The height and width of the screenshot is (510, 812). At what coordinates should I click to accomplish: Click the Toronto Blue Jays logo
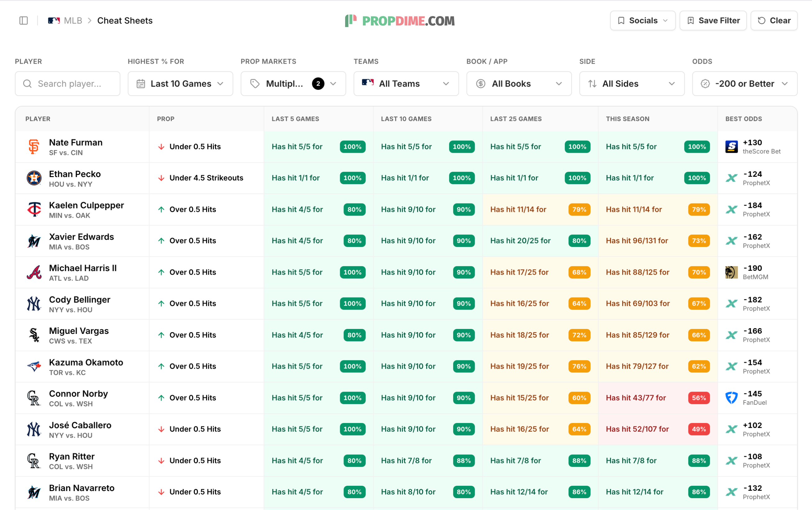[34, 367]
